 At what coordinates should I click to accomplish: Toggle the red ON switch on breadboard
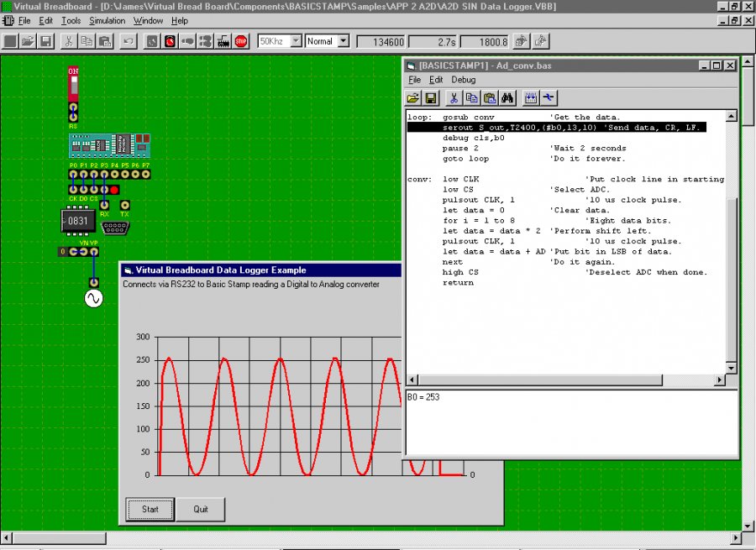pos(73,83)
